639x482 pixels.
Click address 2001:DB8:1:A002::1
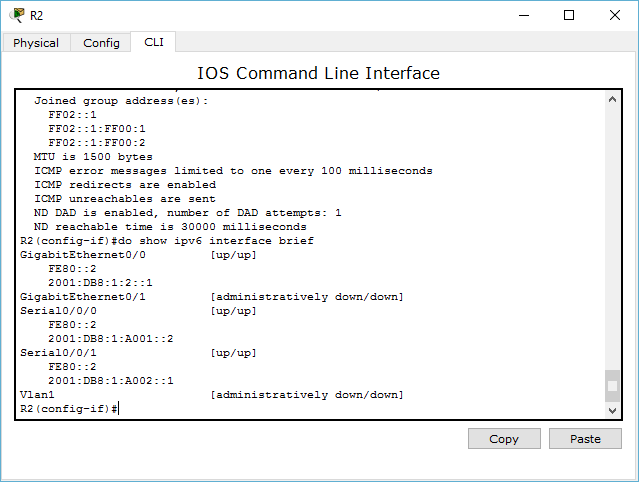coord(111,381)
